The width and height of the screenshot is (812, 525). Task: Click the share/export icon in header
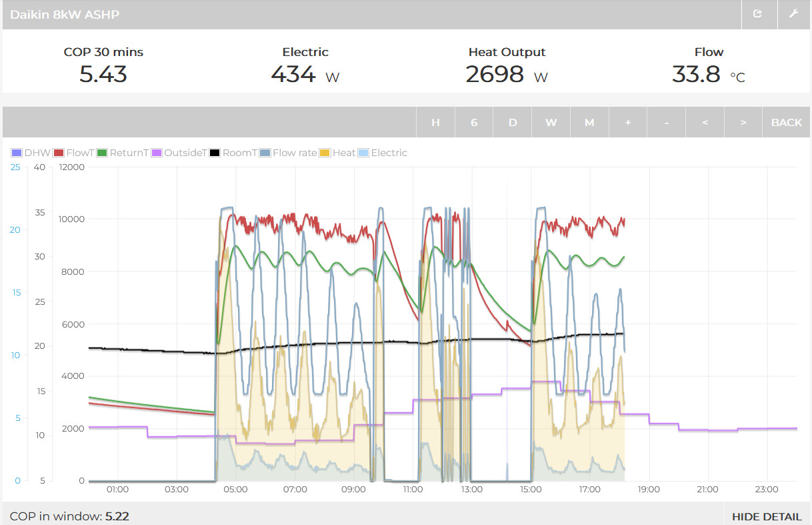[758, 14]
